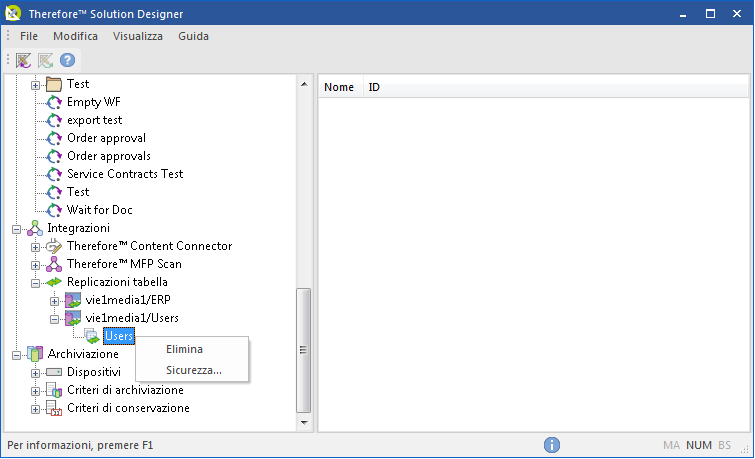Expand the vie1media1/ERP node

(54, 301)
